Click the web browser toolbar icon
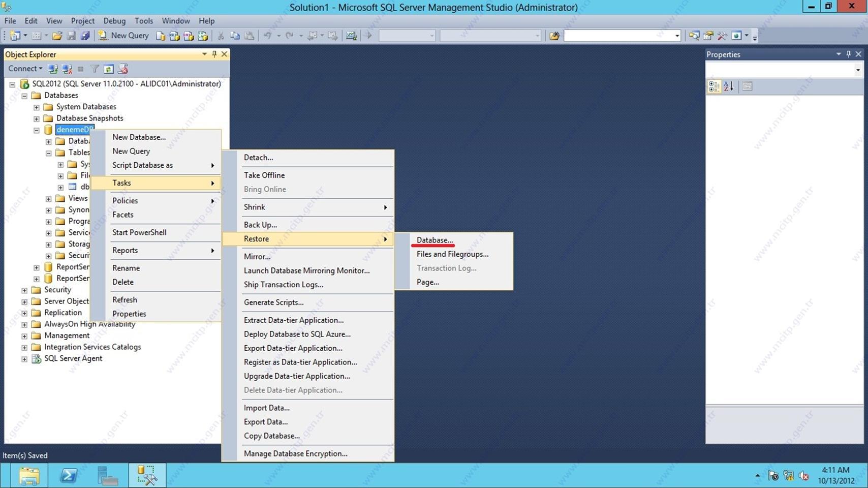This screenshot has width=868, height=488. click(736, 36)
